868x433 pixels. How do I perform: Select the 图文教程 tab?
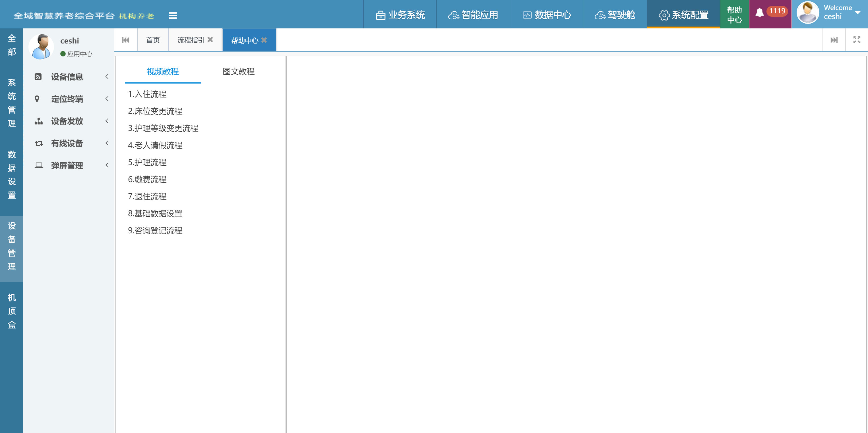(x=239, y=71)
